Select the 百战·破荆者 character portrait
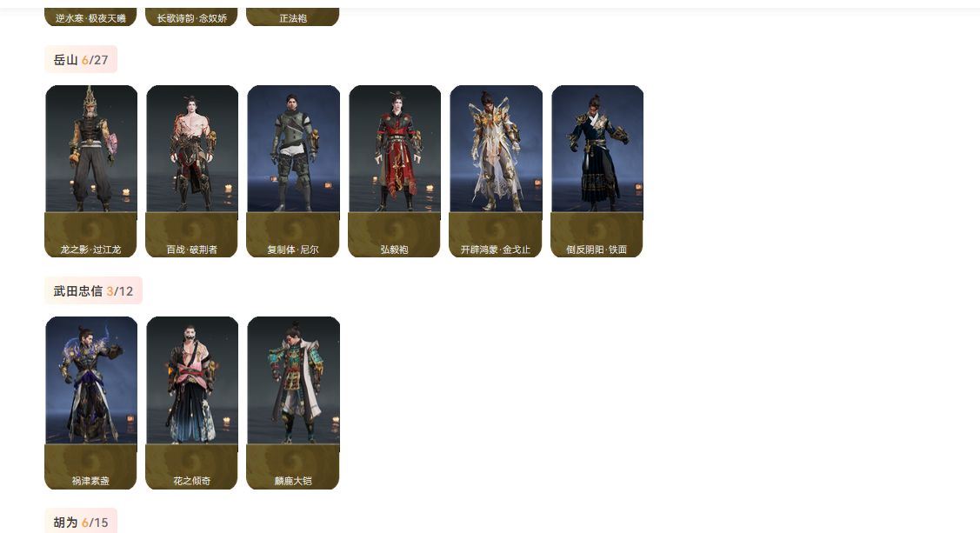 [192, 149]
